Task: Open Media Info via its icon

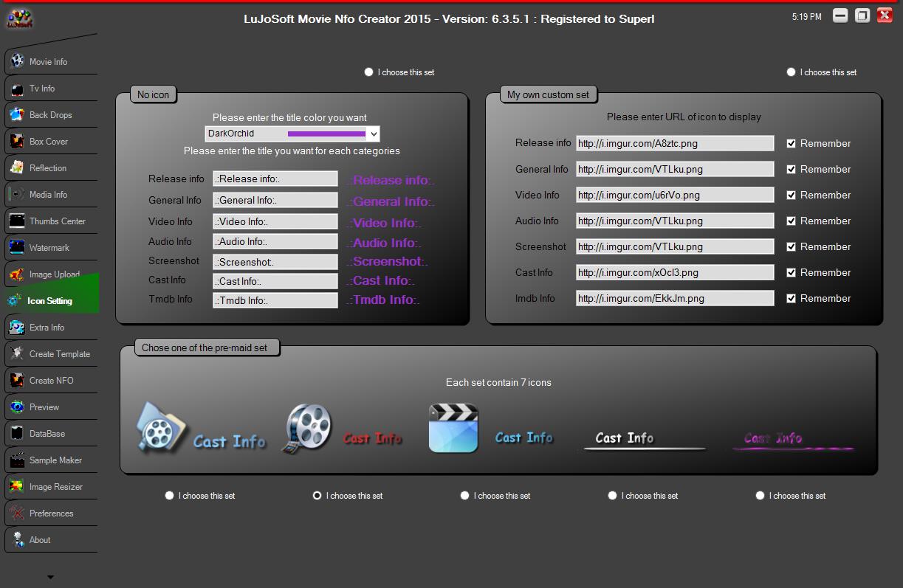Action: 17,194
